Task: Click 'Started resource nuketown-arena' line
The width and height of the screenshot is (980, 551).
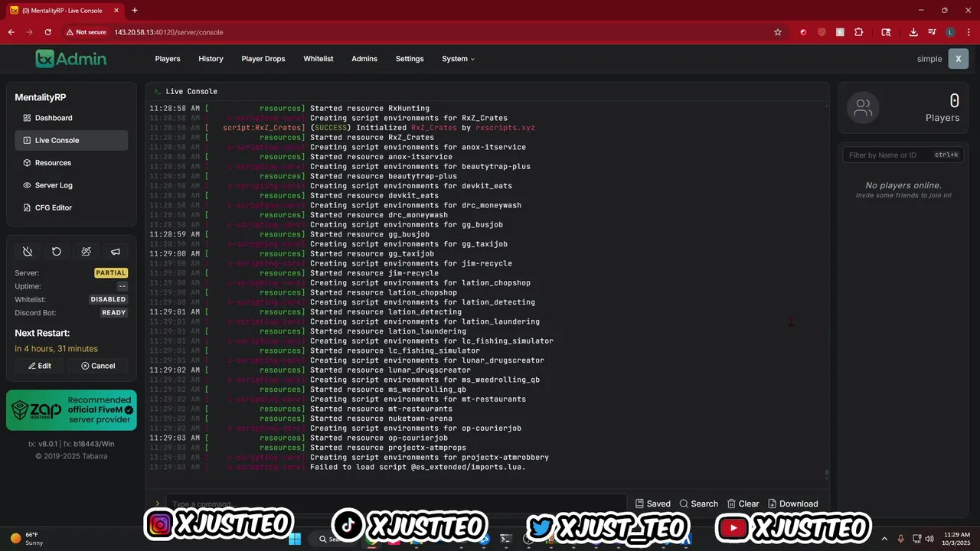Action: coord(381,419)
